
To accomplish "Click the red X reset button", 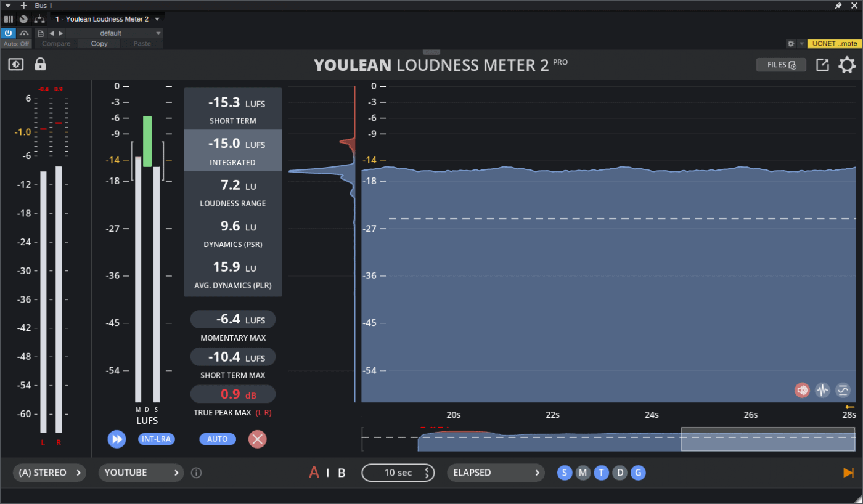I will pos(258,439).
